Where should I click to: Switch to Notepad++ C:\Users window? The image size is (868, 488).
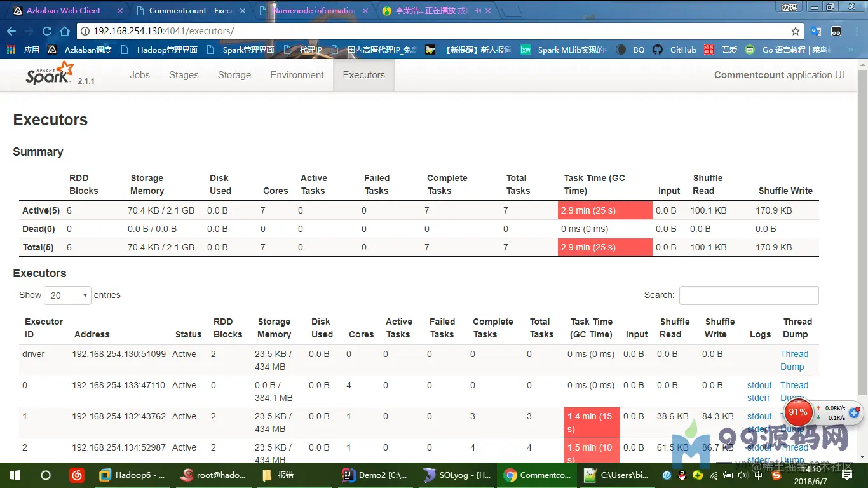coord(618,475)
